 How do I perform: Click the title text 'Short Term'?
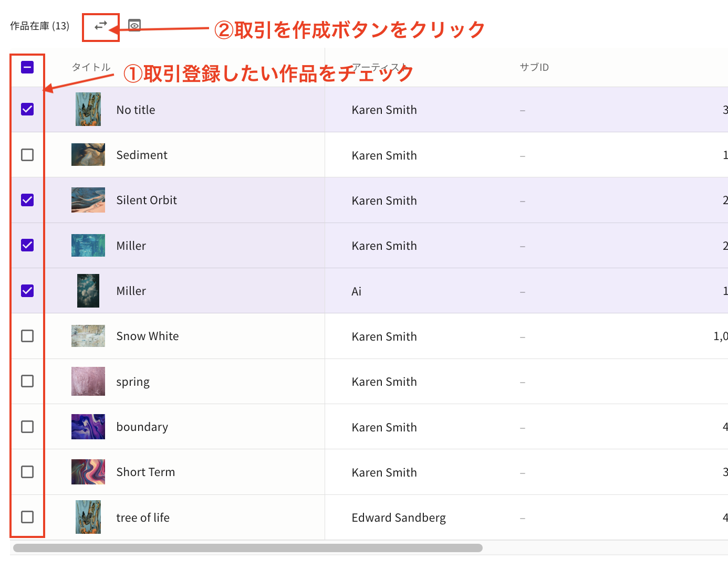click(x=145, y=472)
